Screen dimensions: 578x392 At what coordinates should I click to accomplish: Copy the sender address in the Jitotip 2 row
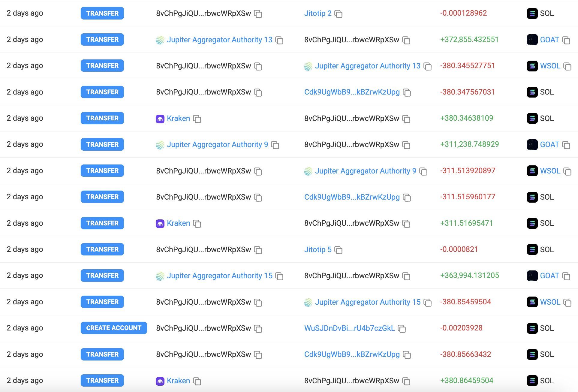click(x=258, y=14)
